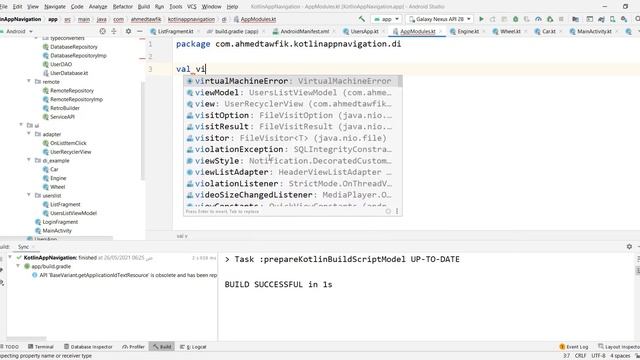Select the Sync tab in Build panel
Screen dimensions: 640x360
pyautogui.click(x=23, y=247)
